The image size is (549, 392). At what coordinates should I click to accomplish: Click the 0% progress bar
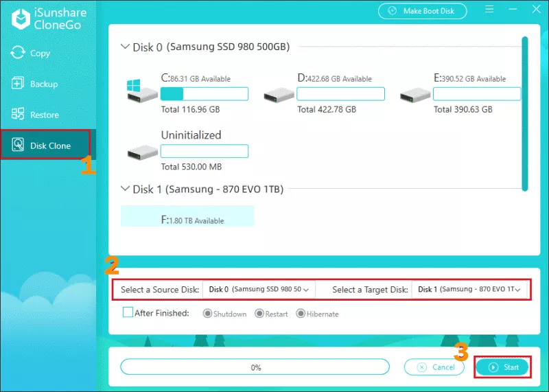255,367
